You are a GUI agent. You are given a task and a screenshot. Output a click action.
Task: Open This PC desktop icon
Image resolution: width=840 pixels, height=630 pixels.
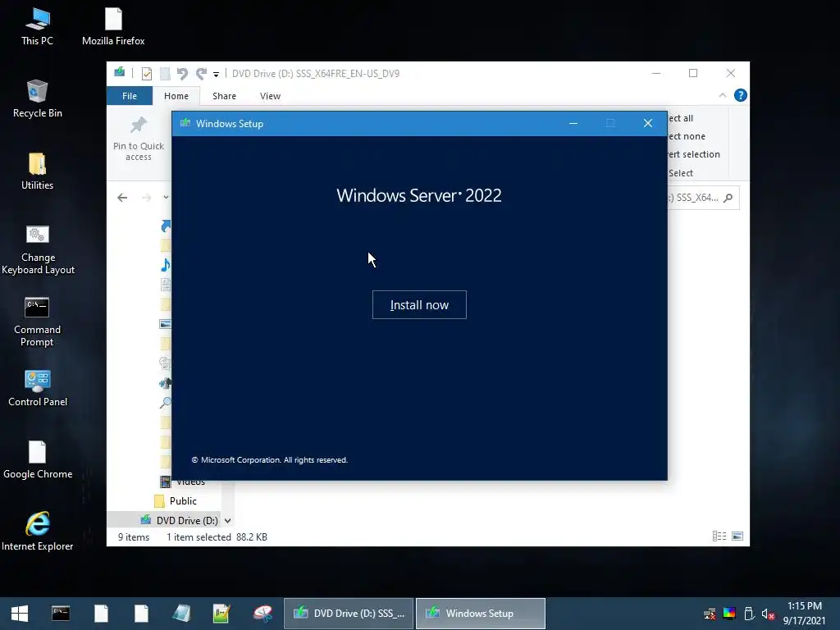pos(37,27)
